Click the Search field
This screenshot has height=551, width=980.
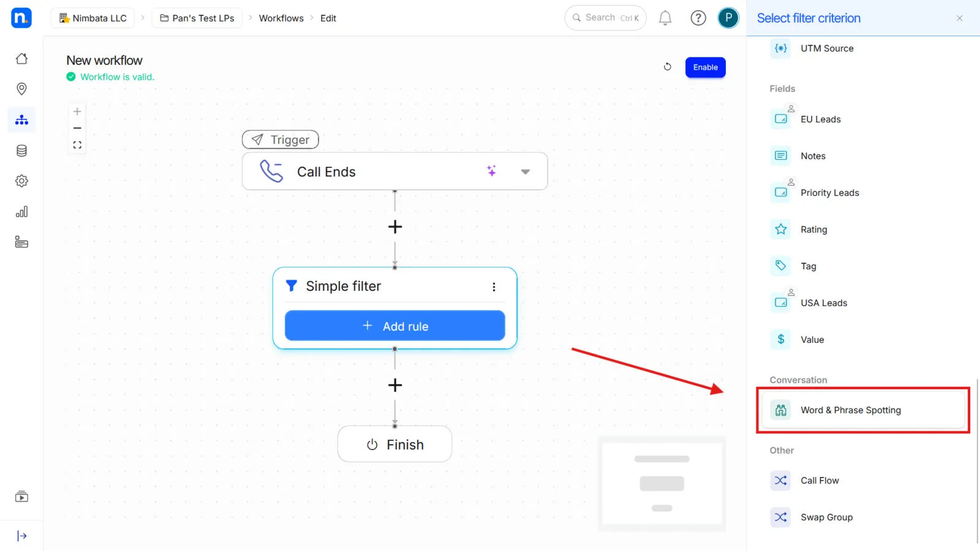[605, 18]
